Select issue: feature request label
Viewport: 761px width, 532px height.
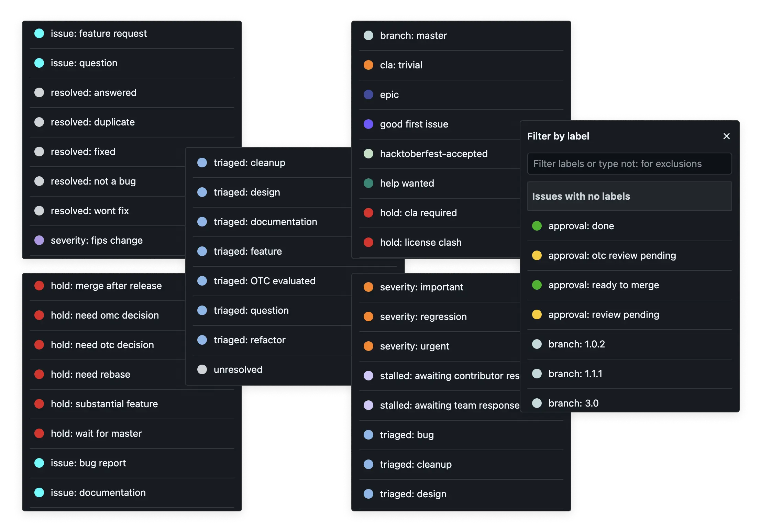132,33
